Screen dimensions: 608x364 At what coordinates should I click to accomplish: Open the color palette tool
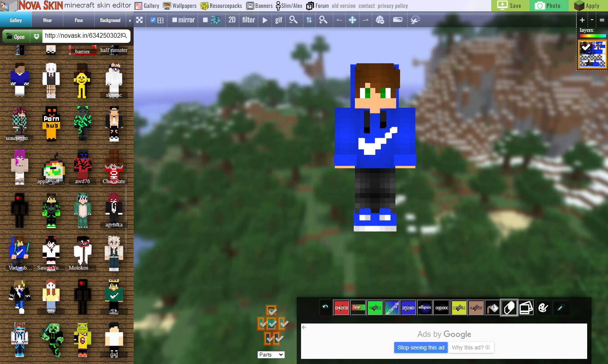pos(543,308)
